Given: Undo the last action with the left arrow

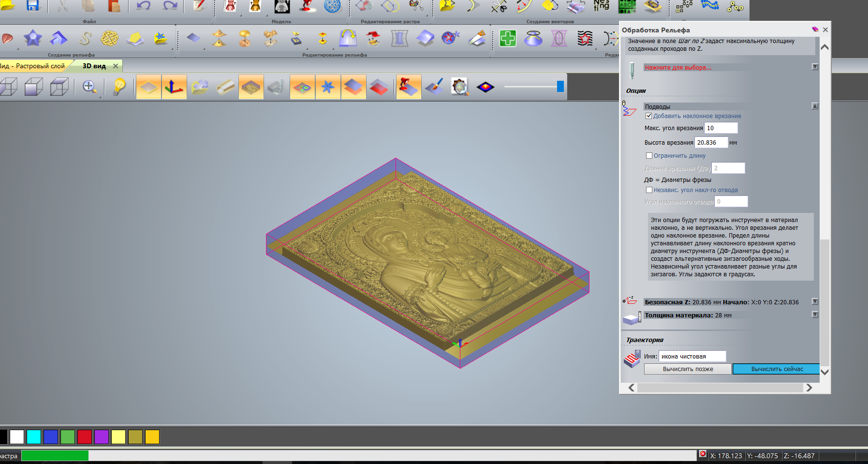Looking at the screenshot, I should 144,6.
